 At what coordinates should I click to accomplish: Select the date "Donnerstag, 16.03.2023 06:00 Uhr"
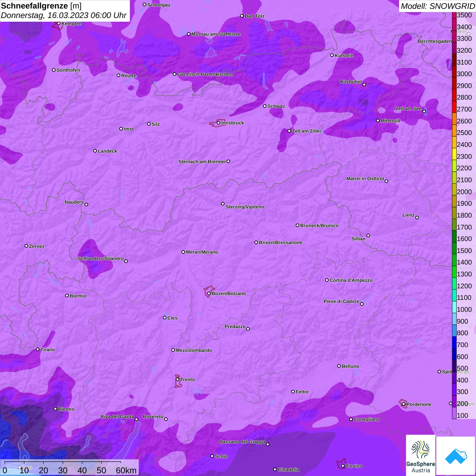(x=64, y=15)
